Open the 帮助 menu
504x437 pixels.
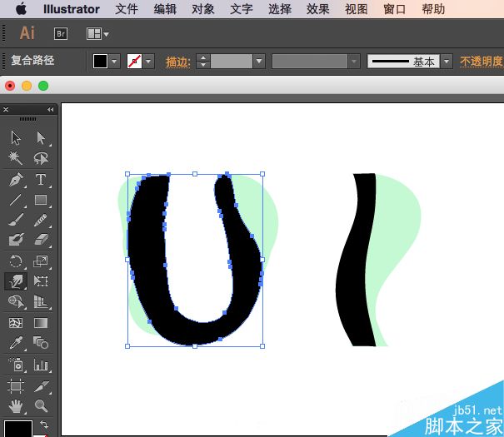[433, 9]
